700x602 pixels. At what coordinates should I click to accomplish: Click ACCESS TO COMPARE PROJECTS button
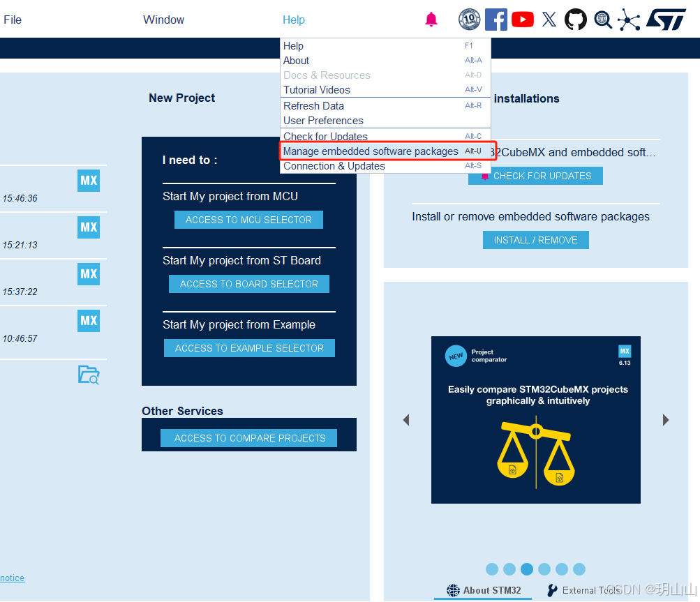[248, 438]
